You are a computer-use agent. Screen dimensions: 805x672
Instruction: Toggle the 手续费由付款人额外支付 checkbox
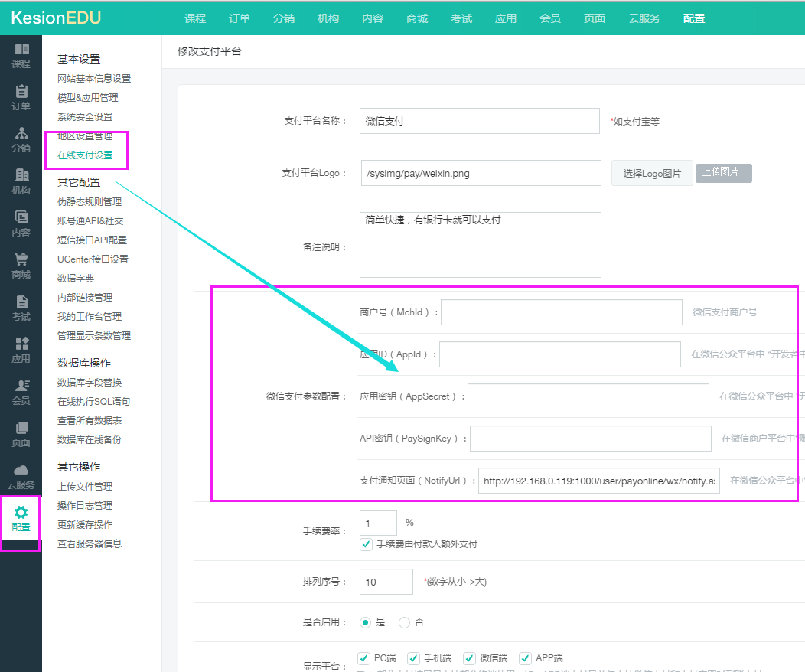point(366,544)
